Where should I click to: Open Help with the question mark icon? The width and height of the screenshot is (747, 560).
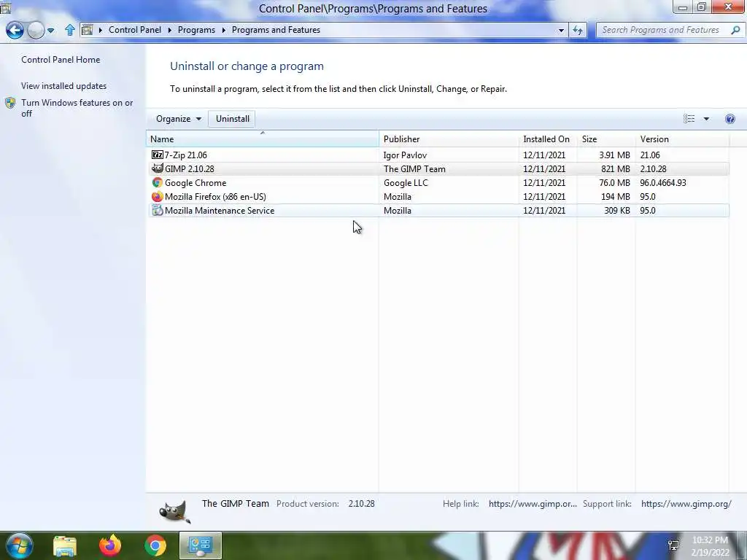(x=729, y=119)
